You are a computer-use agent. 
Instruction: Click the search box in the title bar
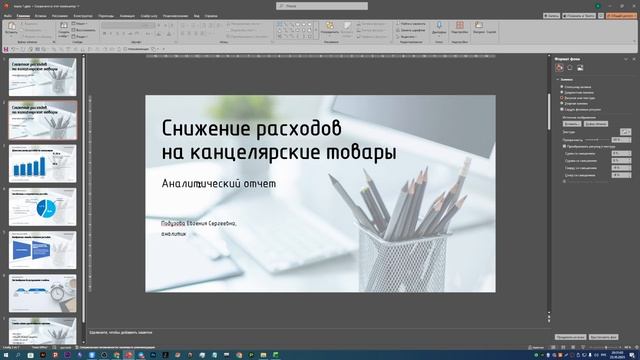tap(322, 6)
